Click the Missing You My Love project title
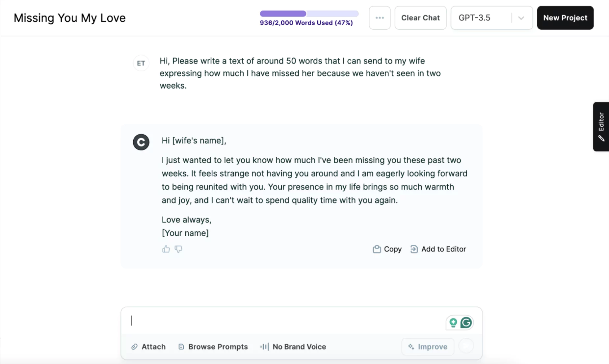The image size is (609, 364). click(69, 18)
